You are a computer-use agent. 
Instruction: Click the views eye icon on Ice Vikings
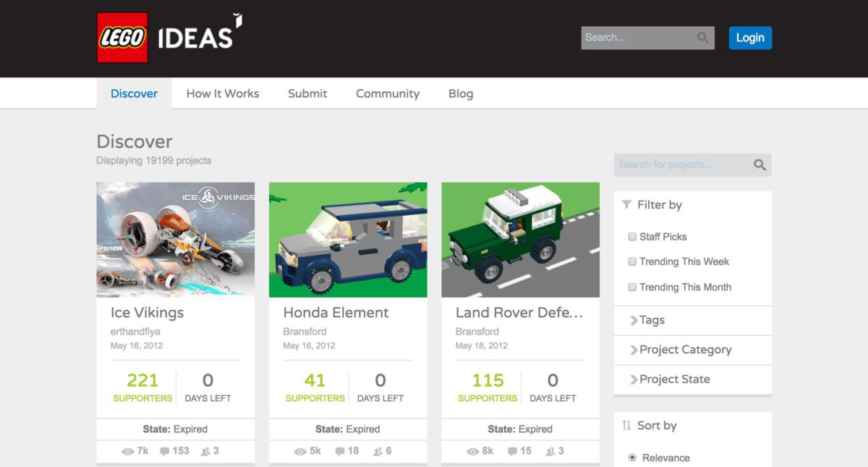[x=128, y=451]
